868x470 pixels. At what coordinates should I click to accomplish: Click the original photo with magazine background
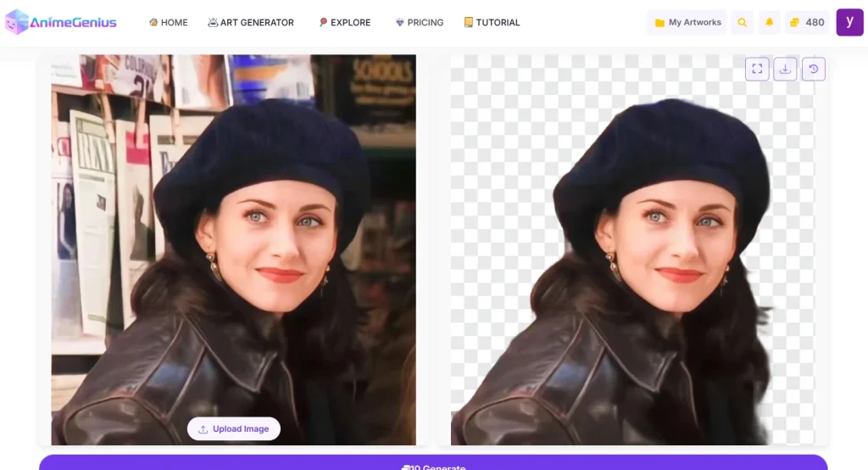point(233,246)
